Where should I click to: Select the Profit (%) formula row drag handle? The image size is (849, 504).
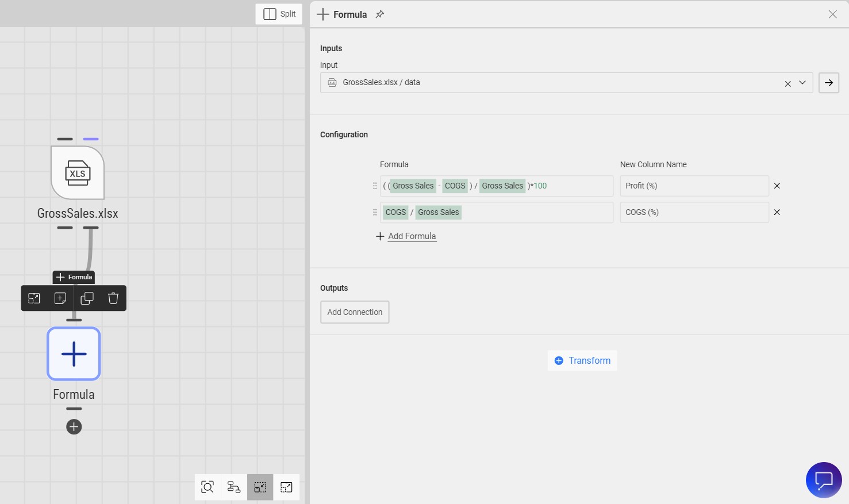pos(374,186)
